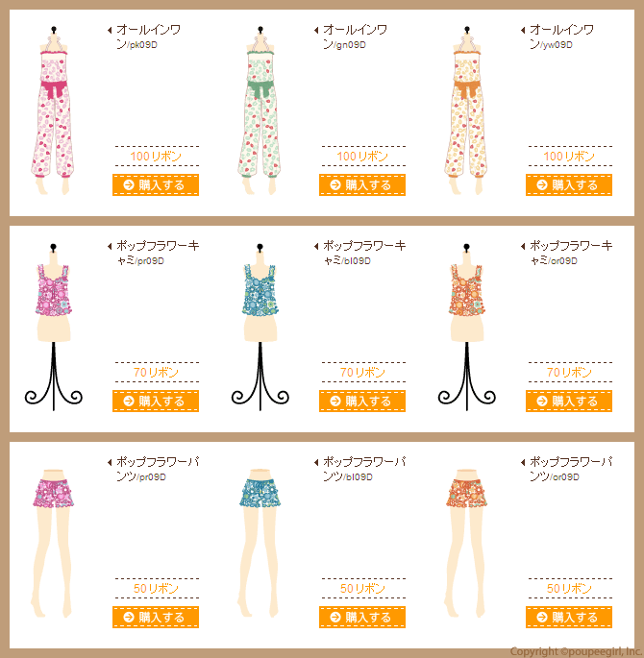Buy the green all-in-one gn09D
The image size is (644, 658).
point(362,184)
